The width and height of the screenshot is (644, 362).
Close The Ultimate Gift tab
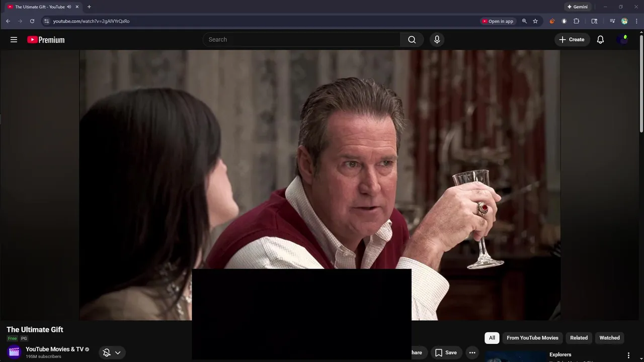point(77,7)
